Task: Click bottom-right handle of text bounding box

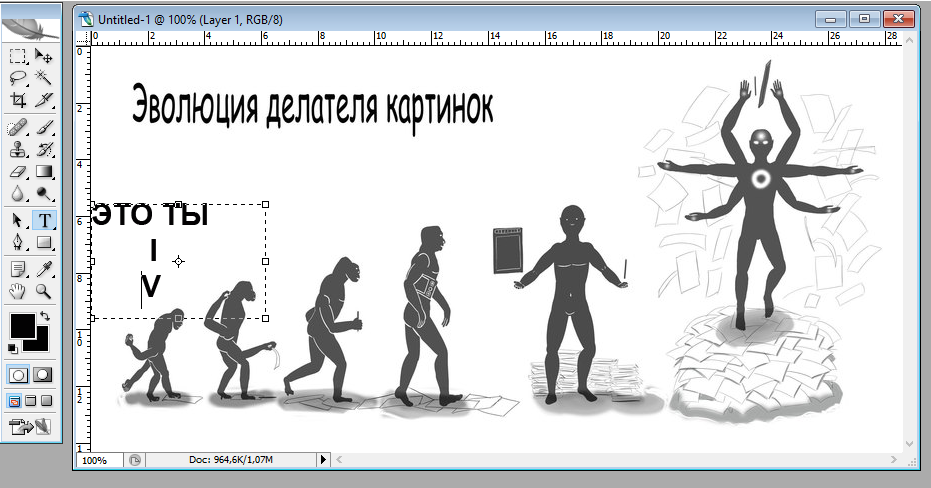Action: coord(265,318)
